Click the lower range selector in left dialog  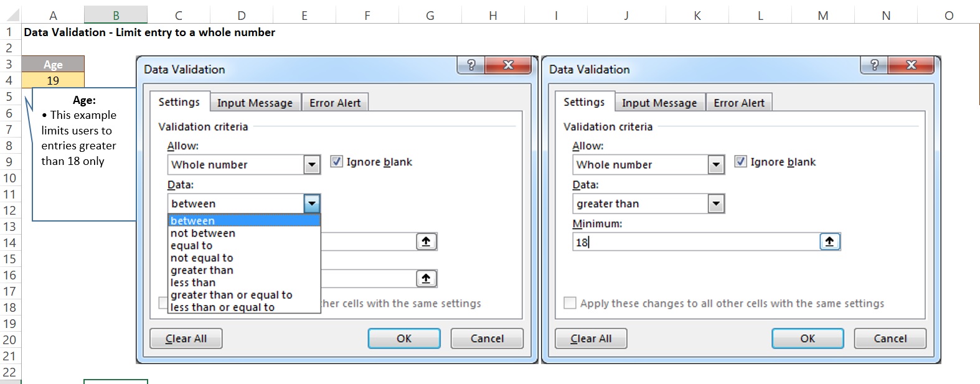tap(426, 279)
